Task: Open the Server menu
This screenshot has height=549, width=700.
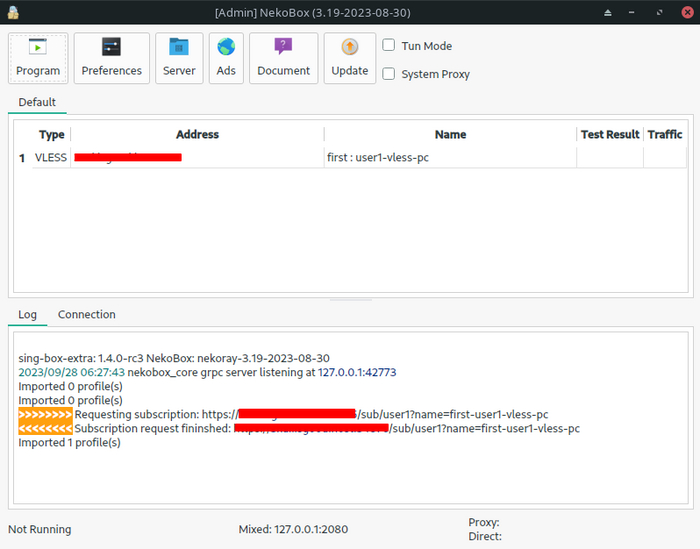Action: [179, 58]
